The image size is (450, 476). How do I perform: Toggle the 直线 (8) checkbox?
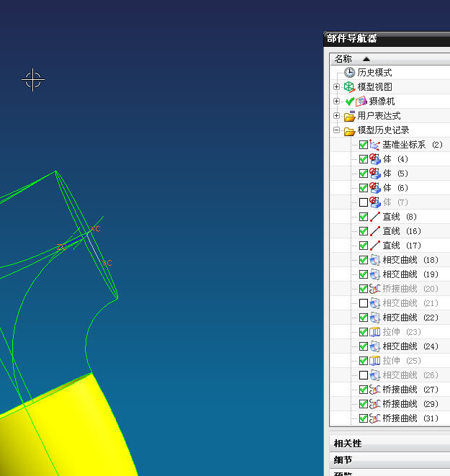363,217
